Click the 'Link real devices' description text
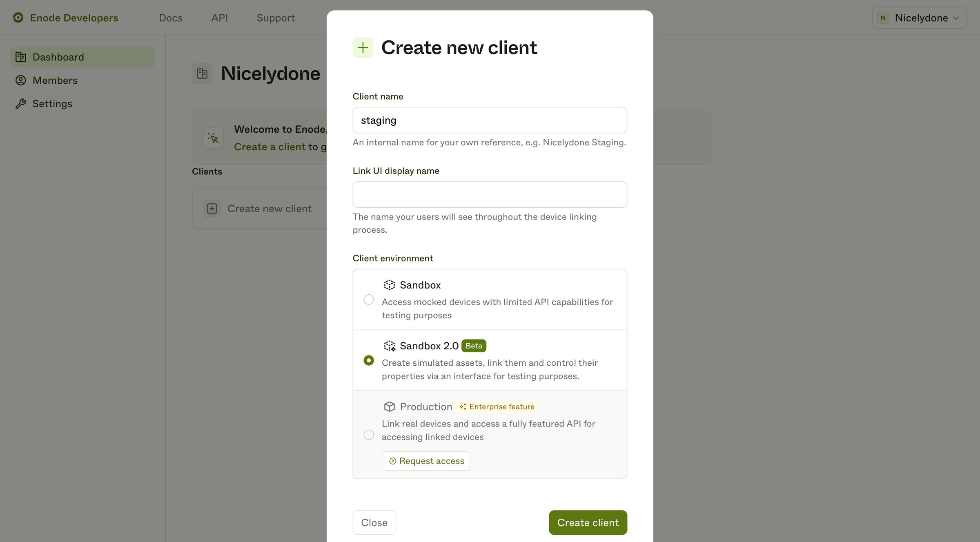Screen dimensions: 980x542 click(488, 430)
